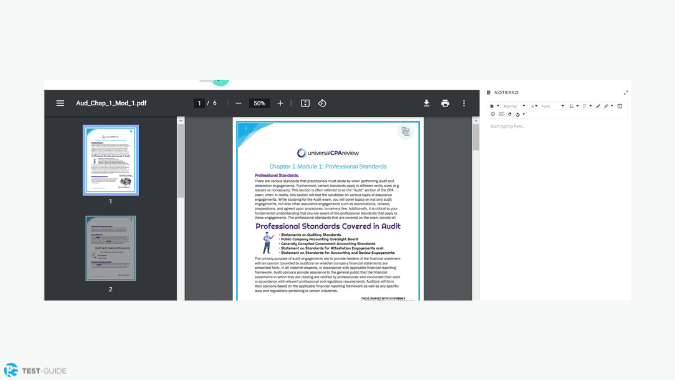Click the Test-Guide logo link
Viewport: 675px width, 380px height.
tap(35, 371)
